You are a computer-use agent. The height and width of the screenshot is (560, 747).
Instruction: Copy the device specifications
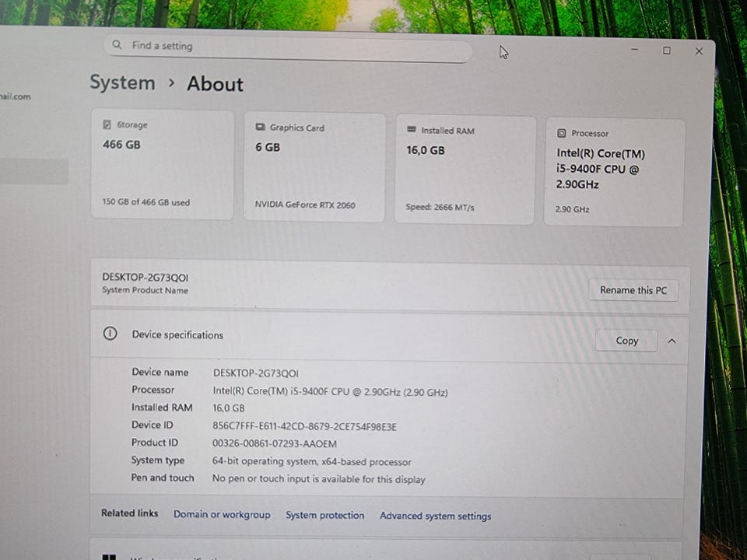tap(626, 341)
